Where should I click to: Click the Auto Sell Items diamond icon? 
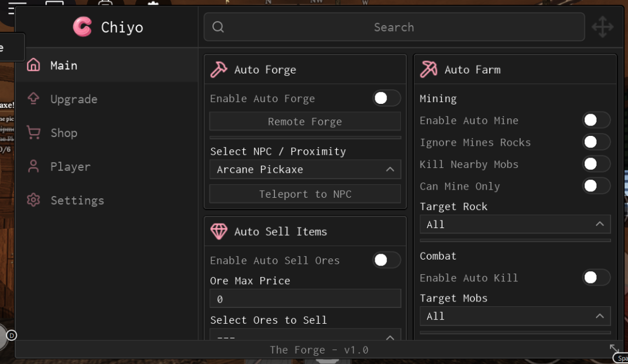click(219, 232)
